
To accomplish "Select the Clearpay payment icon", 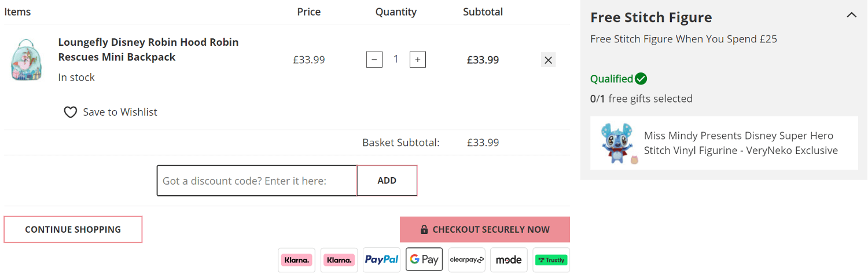I will pos(466,260).
